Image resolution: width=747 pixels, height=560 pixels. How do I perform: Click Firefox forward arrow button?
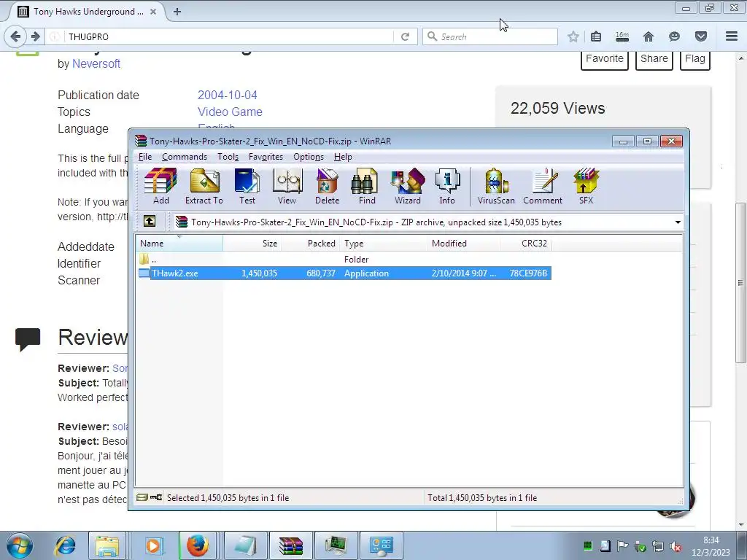(36, 36)
